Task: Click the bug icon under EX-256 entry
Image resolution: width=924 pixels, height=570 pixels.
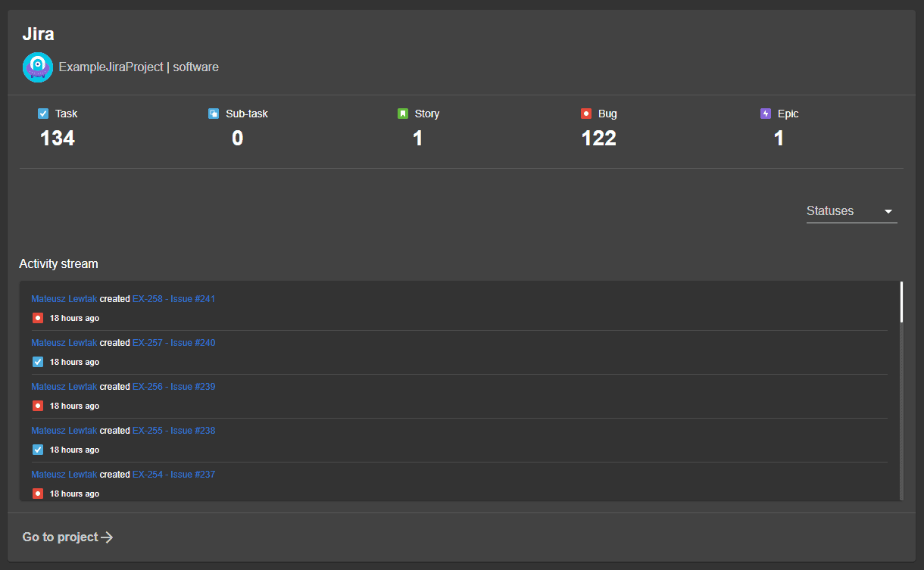Action: pos(38,406)
